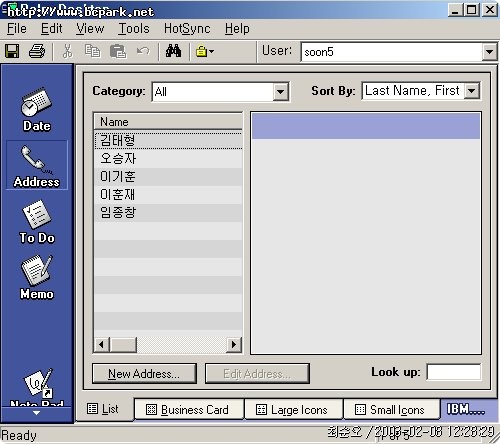The height and width of the screenshot is (444, 500).
Task: Select the contact 임종창
Action: click(168, 212)
